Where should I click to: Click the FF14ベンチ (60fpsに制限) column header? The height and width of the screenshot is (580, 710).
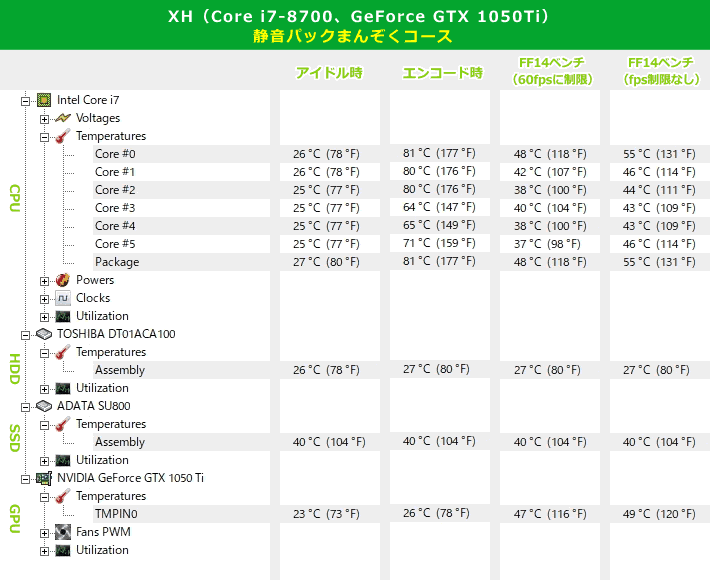[552, 71]
